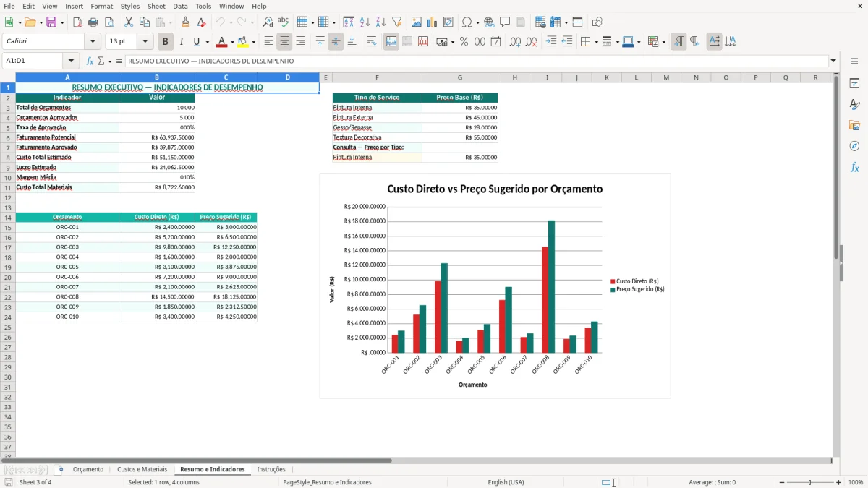Switch to Custos e Materiais sheet tab
868x488 pixels.
pos(142,469)
